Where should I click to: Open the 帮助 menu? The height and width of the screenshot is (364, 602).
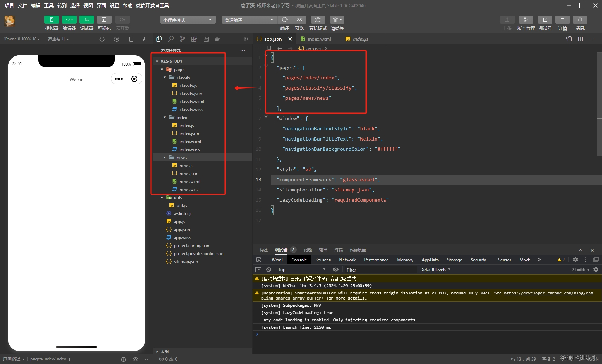coord(127,5)
